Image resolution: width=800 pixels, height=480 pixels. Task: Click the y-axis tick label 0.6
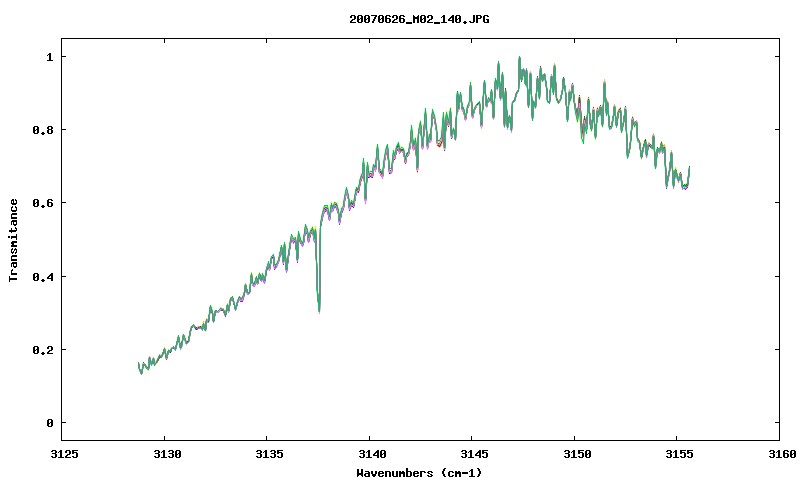click(42, 203)
